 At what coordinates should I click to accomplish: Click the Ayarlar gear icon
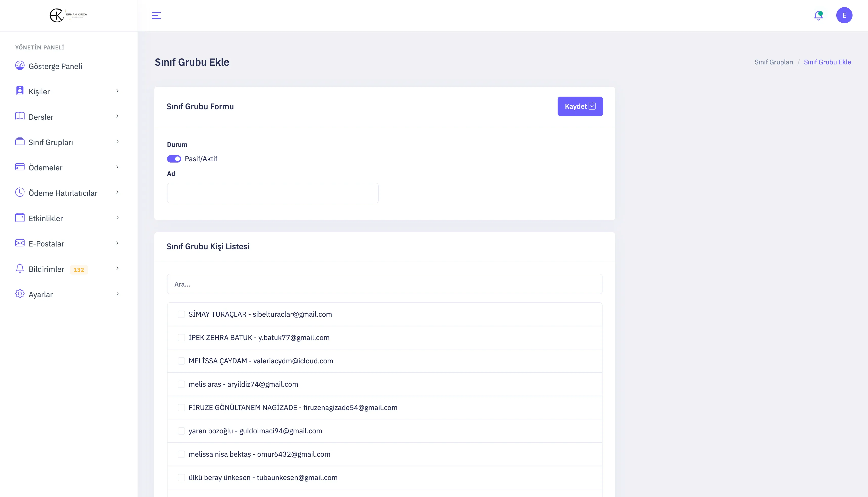[20, 294]
